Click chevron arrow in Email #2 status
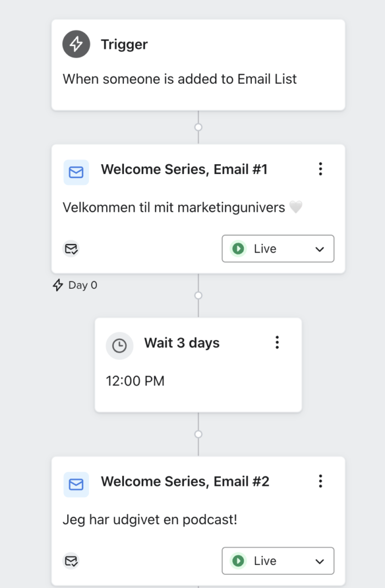Viewport: 385px width, 588px height. tap(320, 562)
